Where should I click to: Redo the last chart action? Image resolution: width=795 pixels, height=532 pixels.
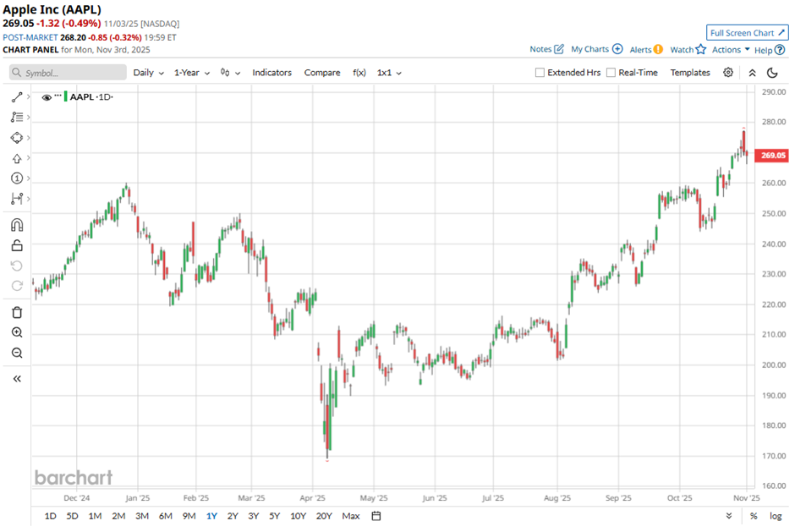[17, 286]
